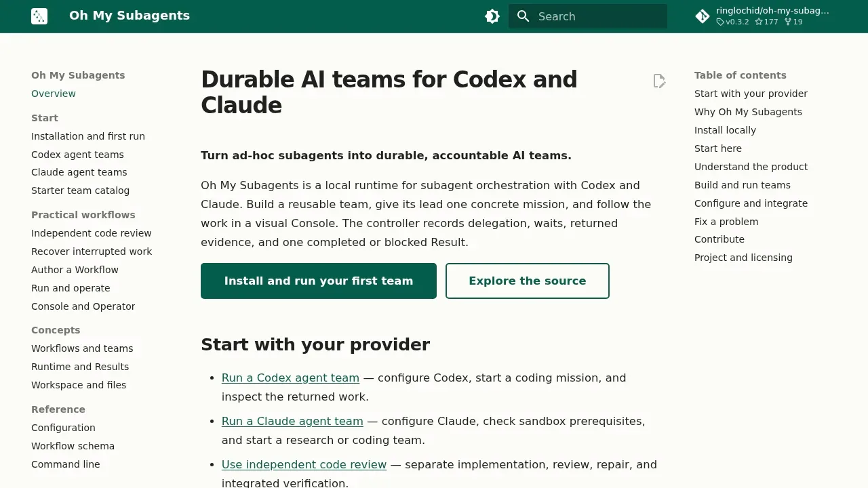The image size is (868, 488).
Task: Click the Explore the source button
Action: click(x=528, y=281)
